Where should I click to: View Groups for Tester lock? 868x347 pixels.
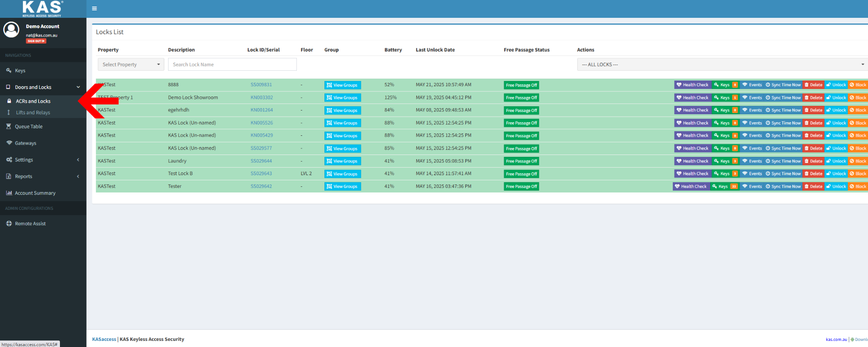[x=343, y=186]
